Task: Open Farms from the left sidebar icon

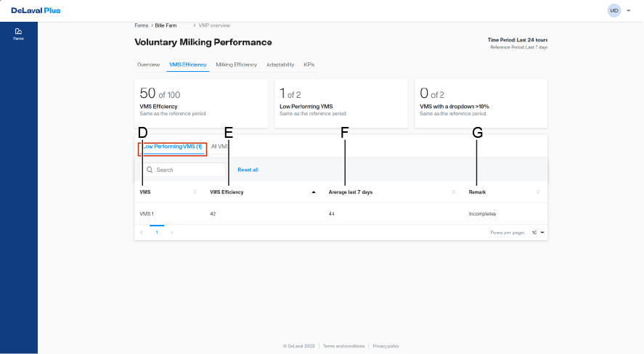Action: (x=18, y=33)
